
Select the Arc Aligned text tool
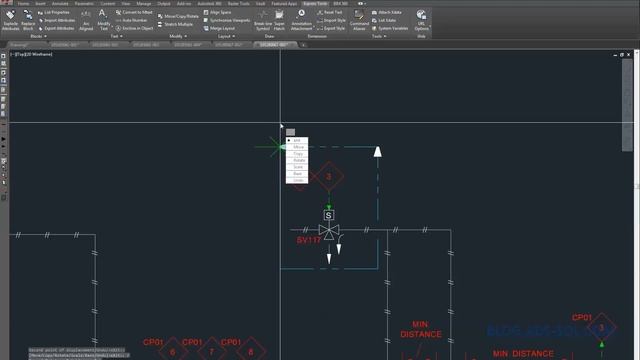(86, 20)
